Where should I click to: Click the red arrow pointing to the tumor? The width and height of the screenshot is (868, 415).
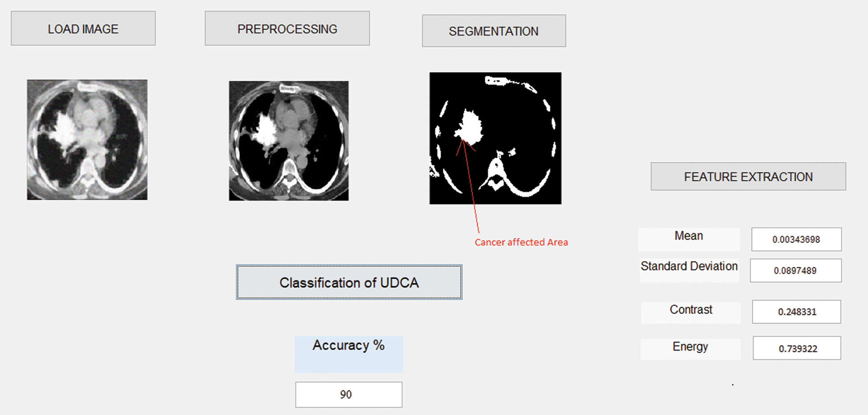click(x=472, y=187)
